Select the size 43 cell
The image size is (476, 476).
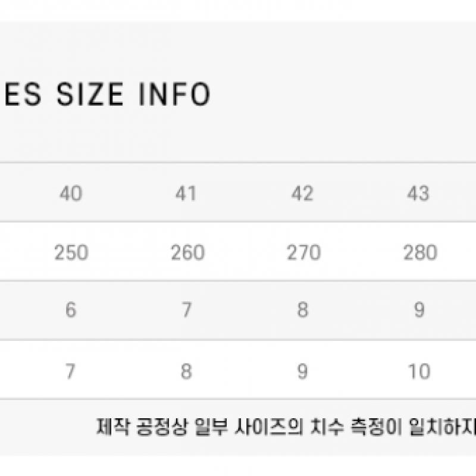pyautogui.click(x=418, y=193)
